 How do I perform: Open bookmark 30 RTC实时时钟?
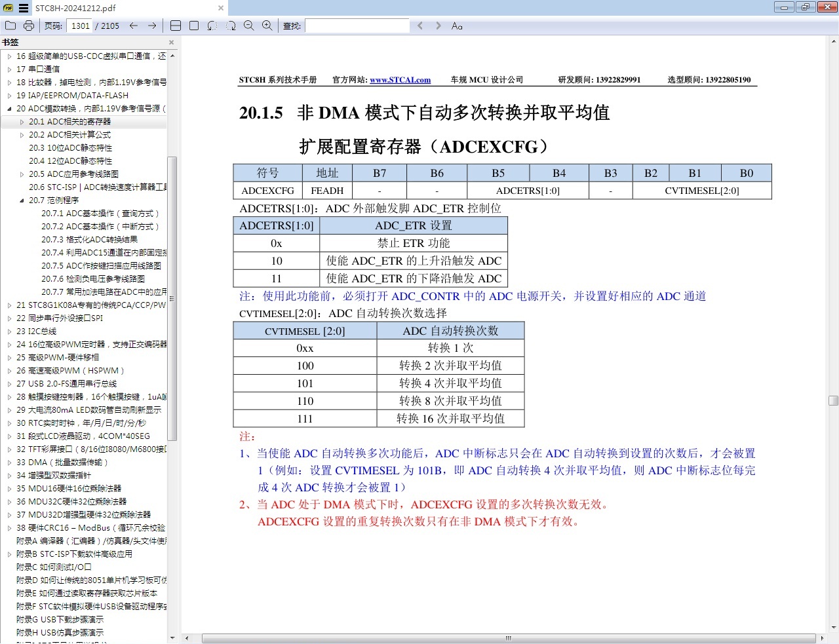click(81, 423)
